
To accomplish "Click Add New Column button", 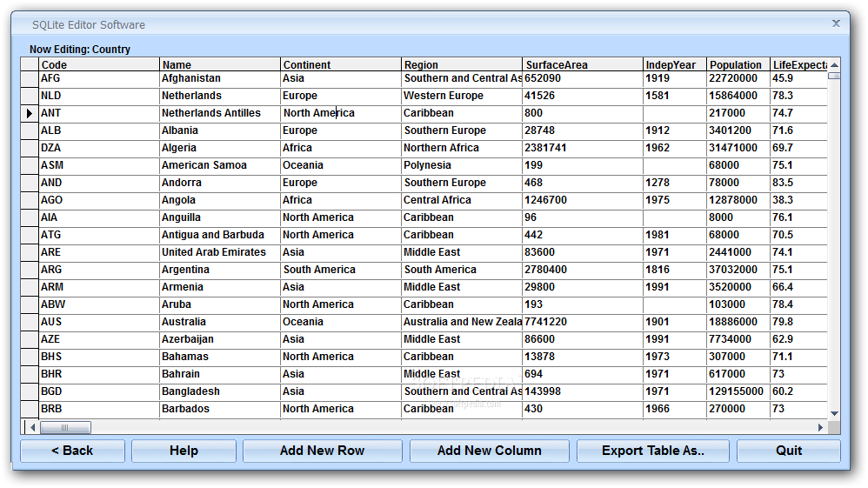I will (x=490, y=451).
